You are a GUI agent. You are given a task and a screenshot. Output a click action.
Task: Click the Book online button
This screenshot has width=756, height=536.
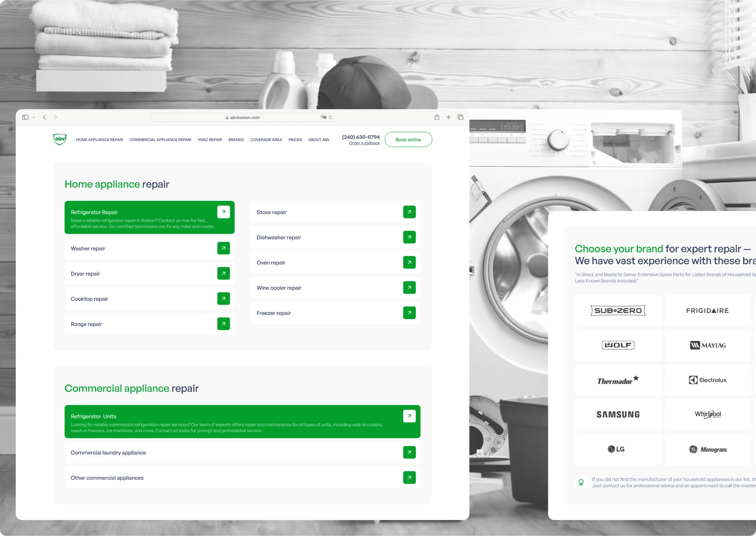pos(408,139)
